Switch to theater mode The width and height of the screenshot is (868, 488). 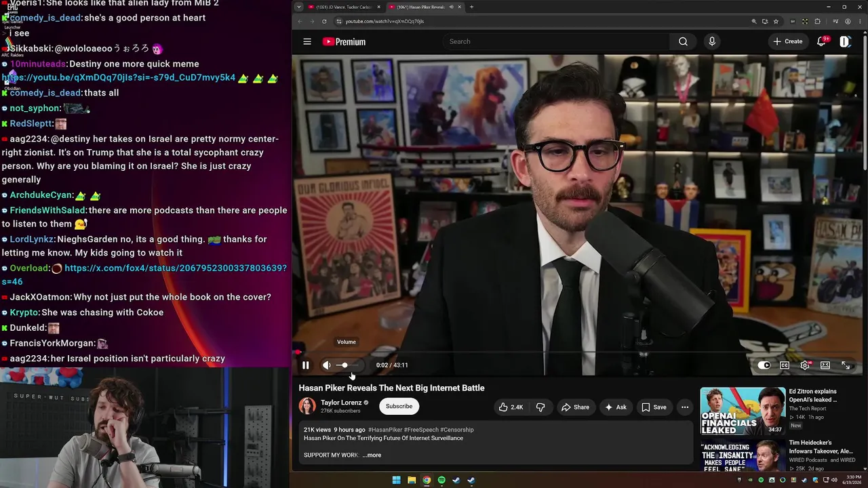pyautogui.click(x=825, y=365)
